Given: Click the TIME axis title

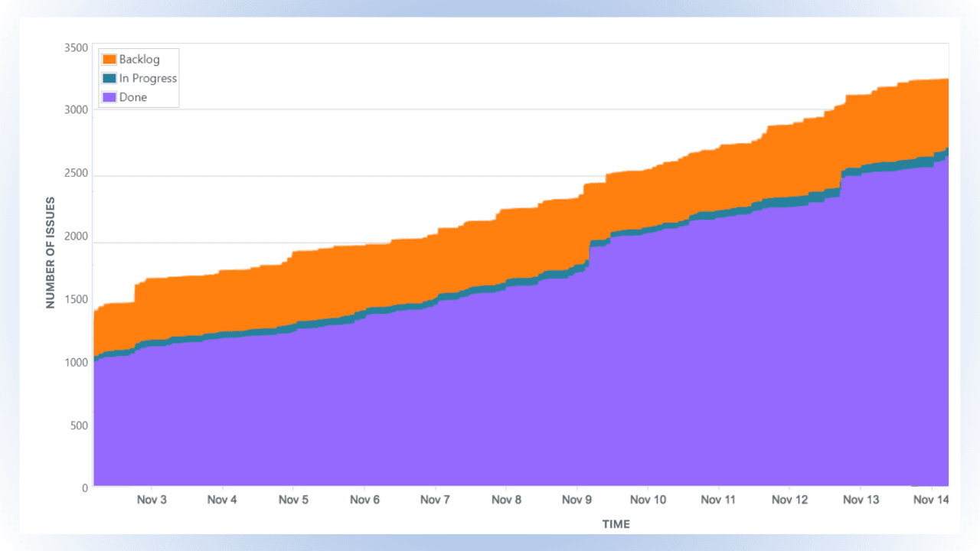Looking at the screenshot, I should [616, 524].
